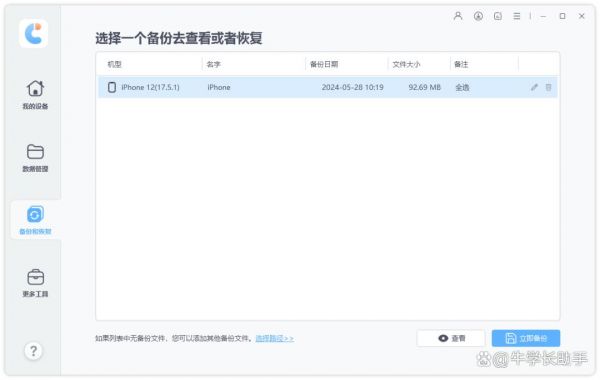
Task: Open the feedback icon in title bar
Action: click(x=497, y=16)
